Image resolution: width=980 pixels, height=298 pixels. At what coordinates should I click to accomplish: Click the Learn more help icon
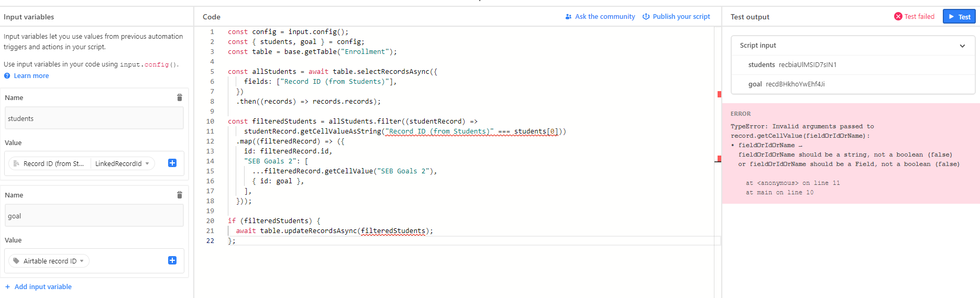pyautogui.click(x=7, y=76)
